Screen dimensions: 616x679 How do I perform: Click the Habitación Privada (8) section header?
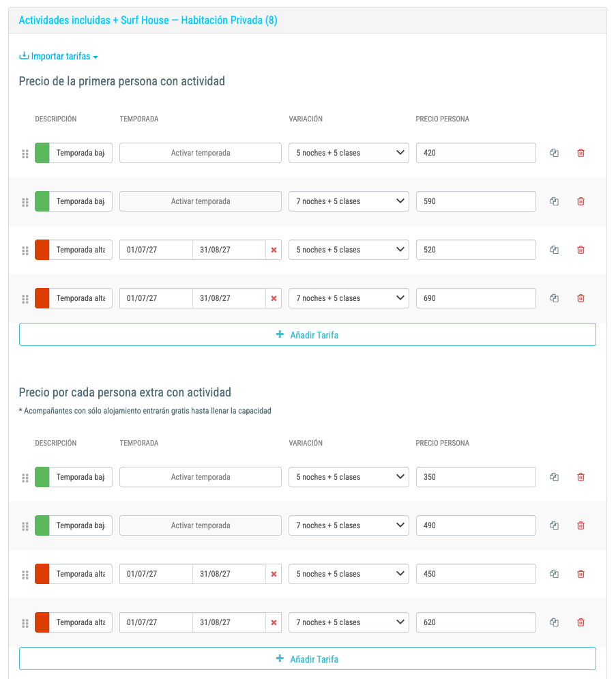148,20
